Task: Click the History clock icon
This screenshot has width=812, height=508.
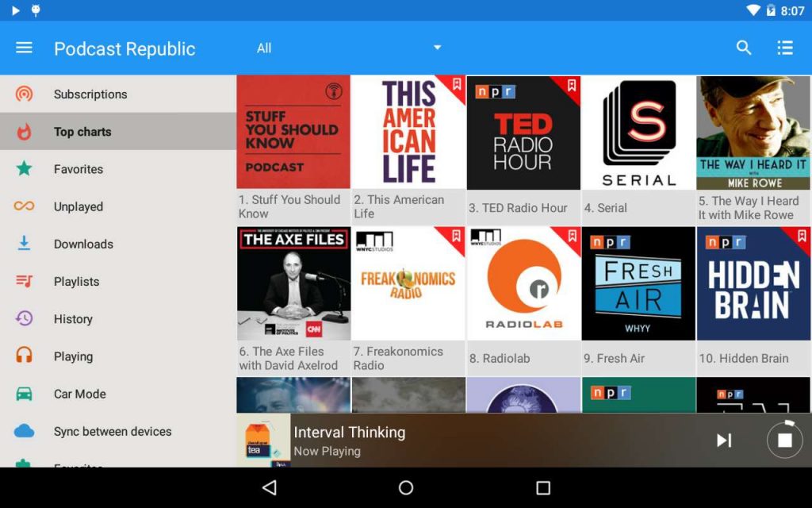Action: click(x=24, y=318)
